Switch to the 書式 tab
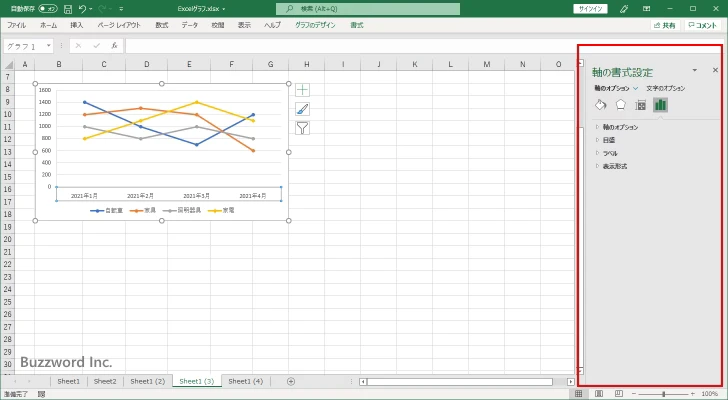Image resolution: width=728 pixels, height=400 pixels. (357, 25)
